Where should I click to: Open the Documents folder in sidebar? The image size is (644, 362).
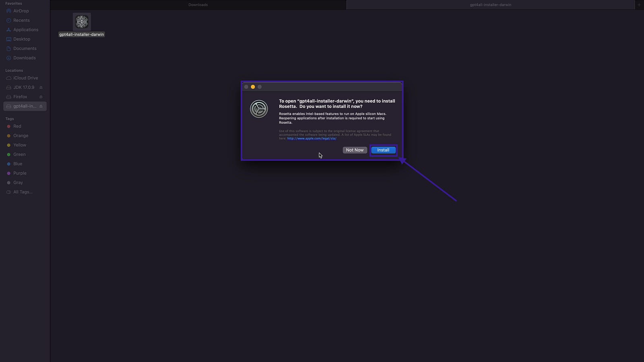coord(25,48)
